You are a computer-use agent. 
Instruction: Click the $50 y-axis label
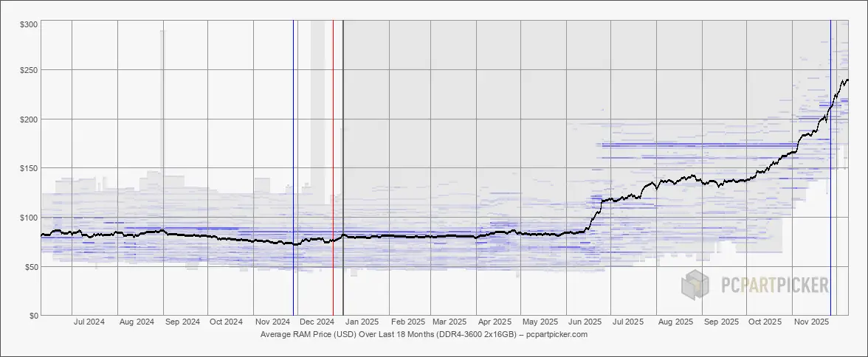31,266
